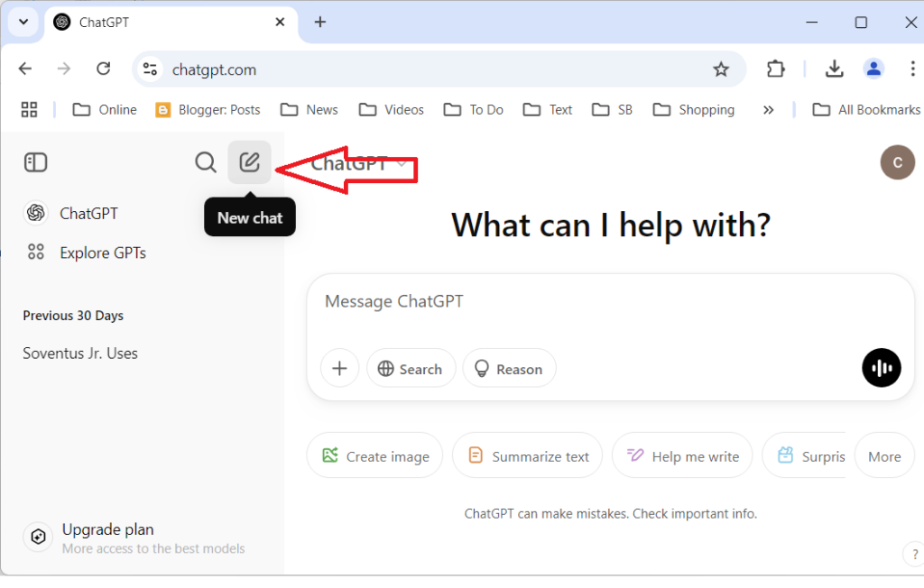Open ChatGPT entry in the sidebar

tap(70, 213)
